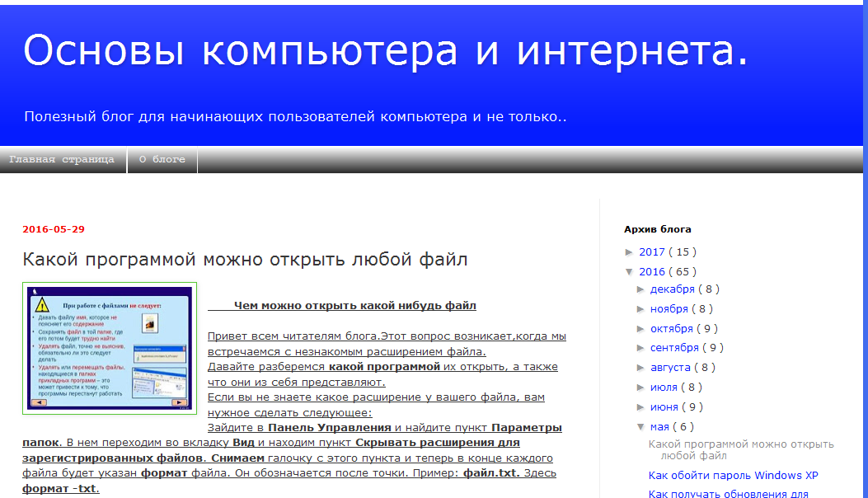Image resolution: width=868 pixels, height=498 pixels.
Task: Click the file-handling slide thumbnail image
Action: [x=110, y=348]
